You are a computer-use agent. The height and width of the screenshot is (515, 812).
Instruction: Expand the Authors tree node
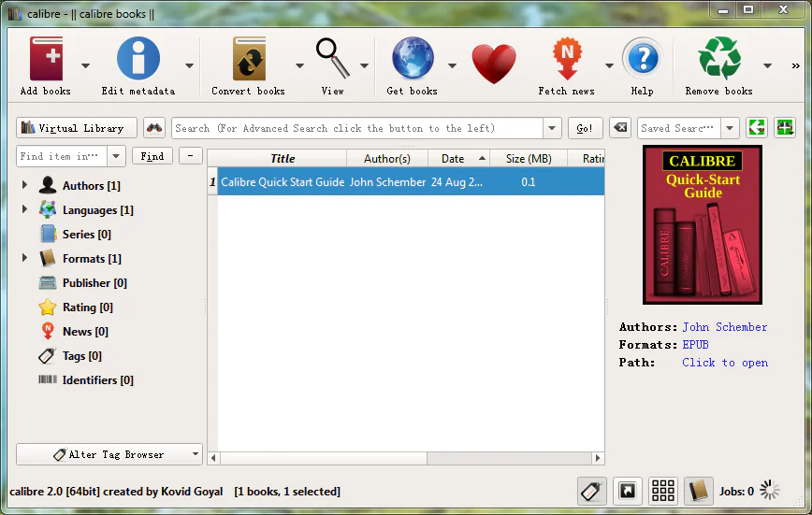coord(24,186)
